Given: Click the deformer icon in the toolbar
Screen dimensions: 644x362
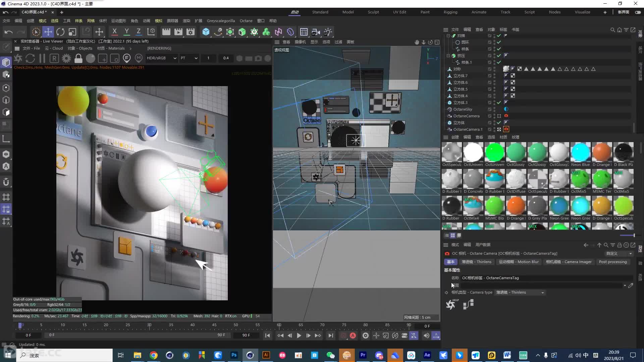Looking at the screenshot, I should tap(290, 32).
